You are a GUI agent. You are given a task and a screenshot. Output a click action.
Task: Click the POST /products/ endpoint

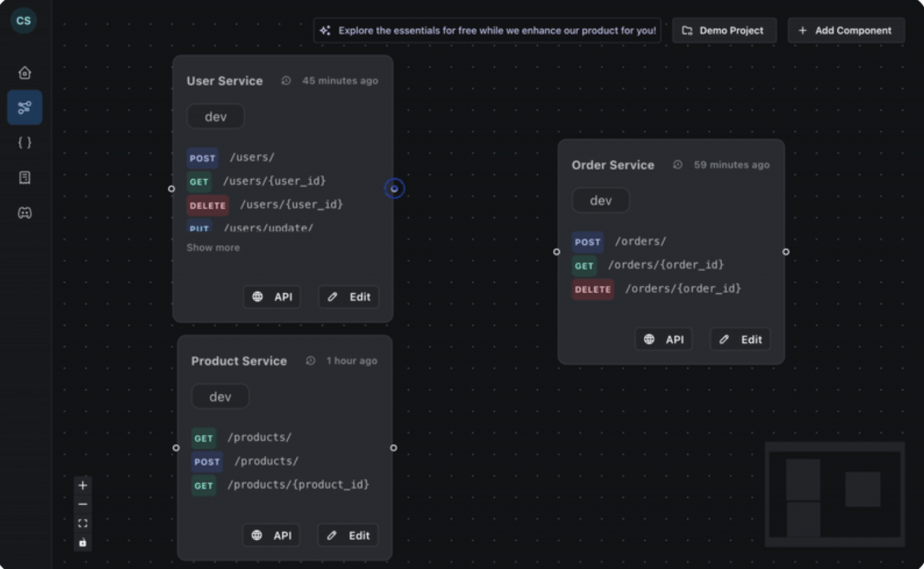pos(245,461)
